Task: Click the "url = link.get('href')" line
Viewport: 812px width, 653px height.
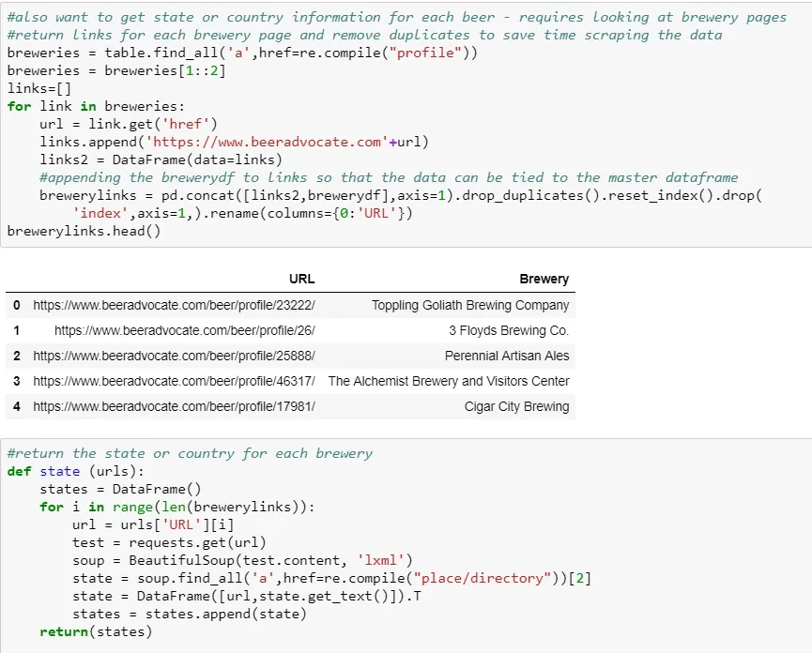Action: click(129, 124)
